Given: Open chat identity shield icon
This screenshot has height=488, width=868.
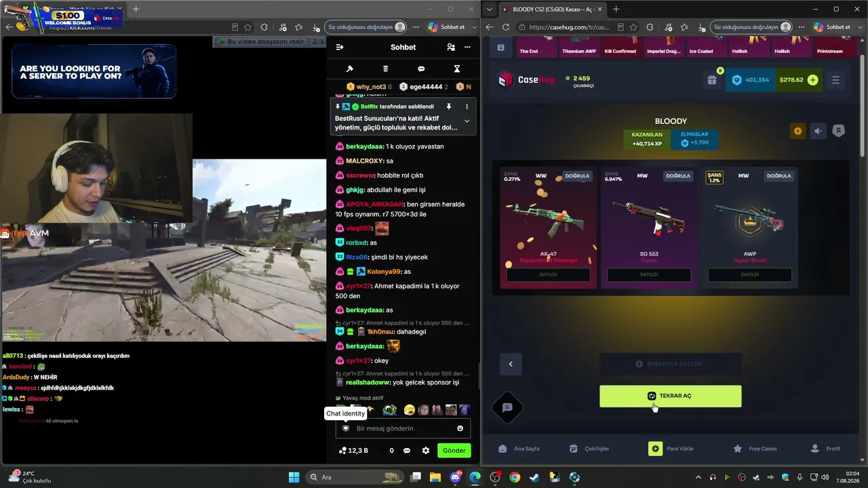Looking at the screenshot, I should coord(346,428).
